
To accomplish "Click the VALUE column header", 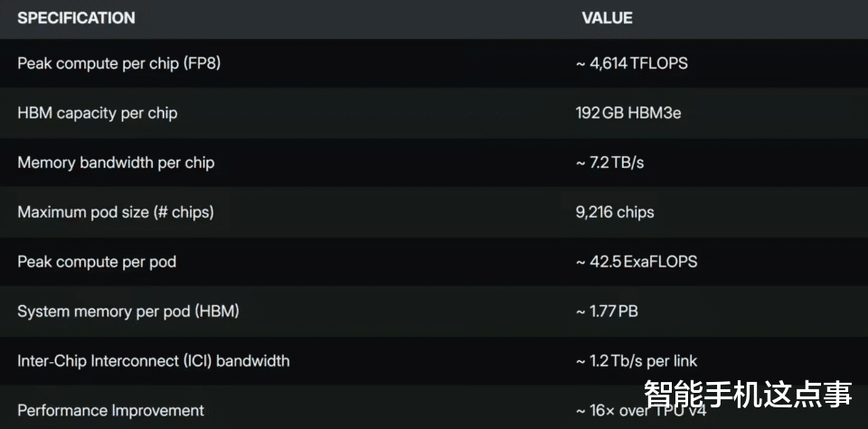I will pos(607,18).
